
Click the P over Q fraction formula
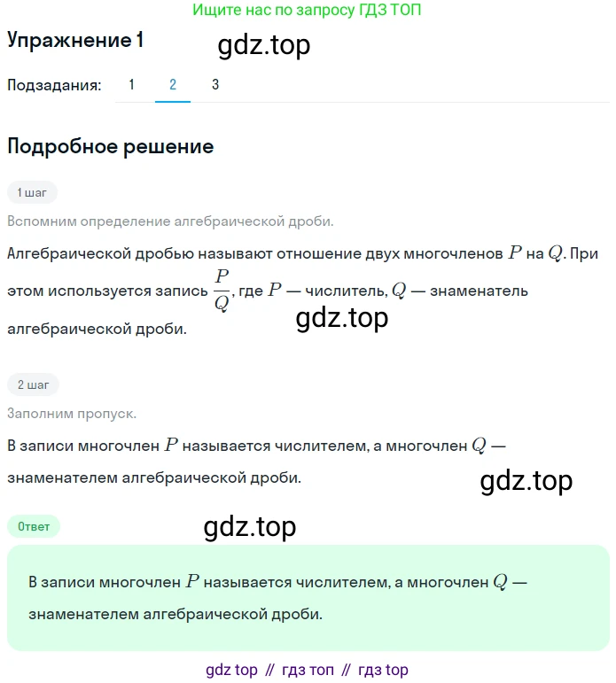(221, 291)
